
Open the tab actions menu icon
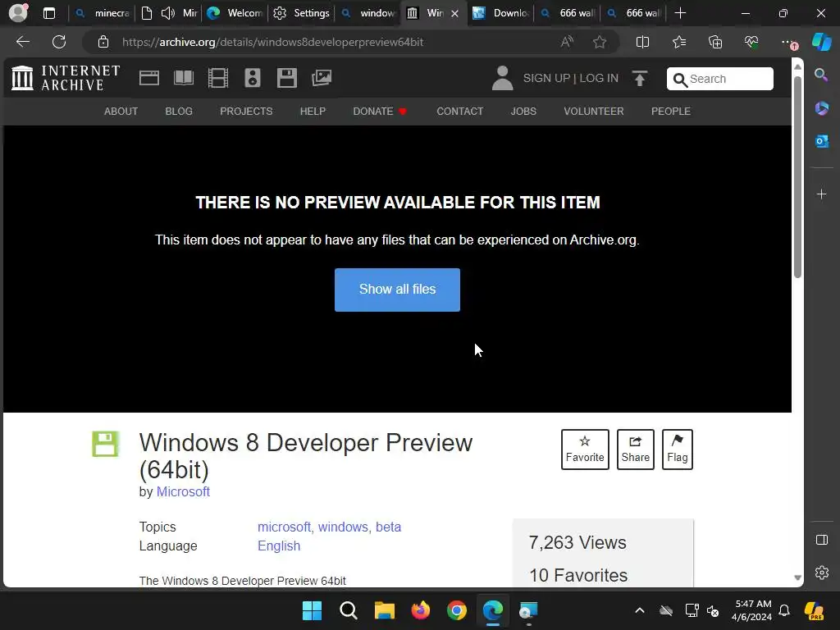49,13
